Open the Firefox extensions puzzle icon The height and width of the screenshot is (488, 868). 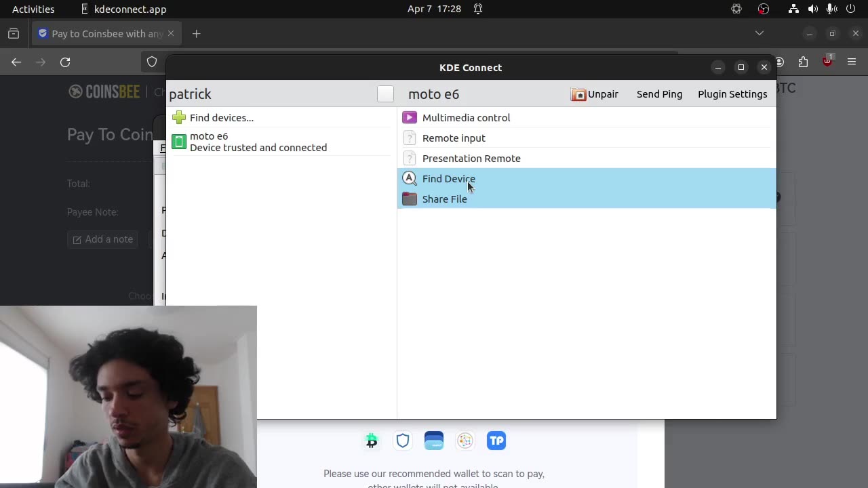pos(803,62)
